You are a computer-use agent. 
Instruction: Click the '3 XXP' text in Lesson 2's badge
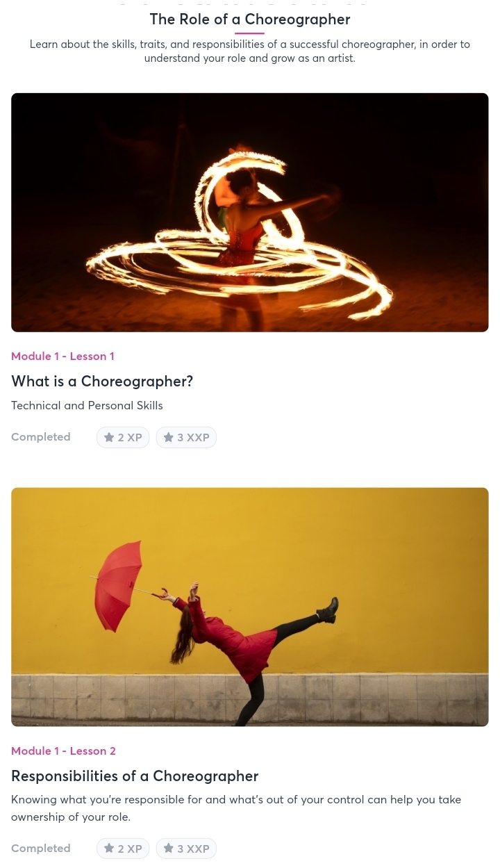[193, 849]
